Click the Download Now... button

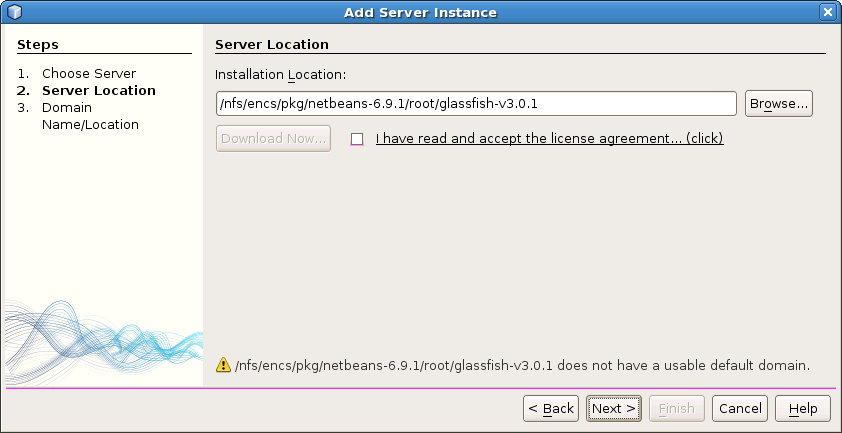[273, 139]
